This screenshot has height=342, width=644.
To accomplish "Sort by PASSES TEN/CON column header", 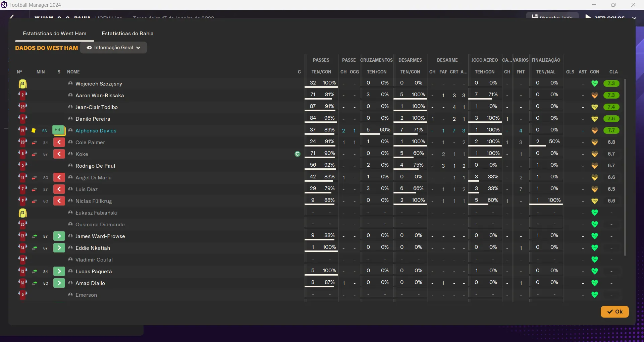I will click(x=321, y=72).
